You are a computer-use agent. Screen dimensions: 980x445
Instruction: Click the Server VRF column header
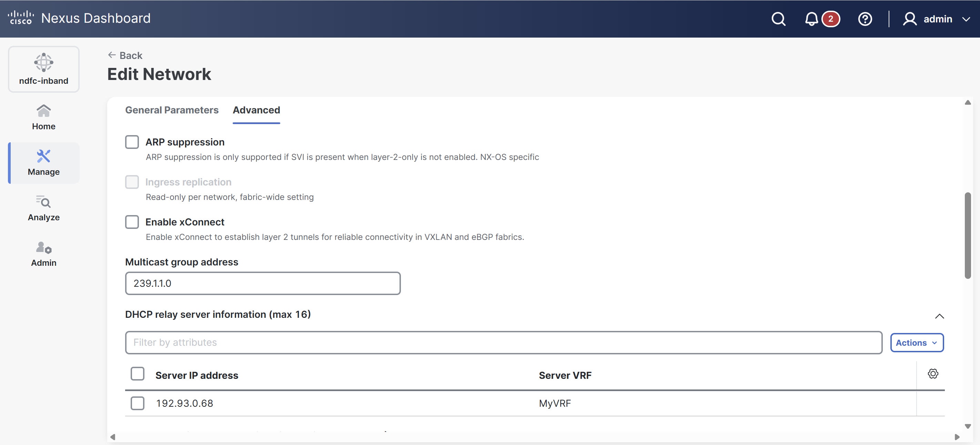565,375
